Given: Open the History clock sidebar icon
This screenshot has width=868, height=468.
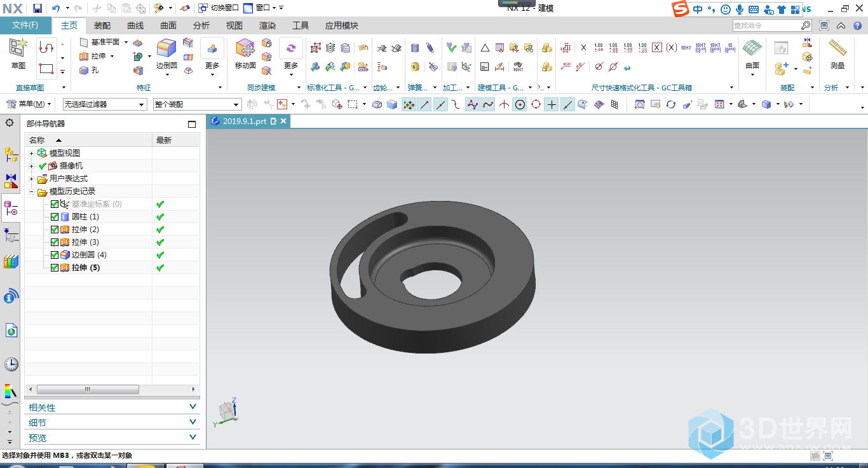Looking at the screenshot, I should [11, 364].
